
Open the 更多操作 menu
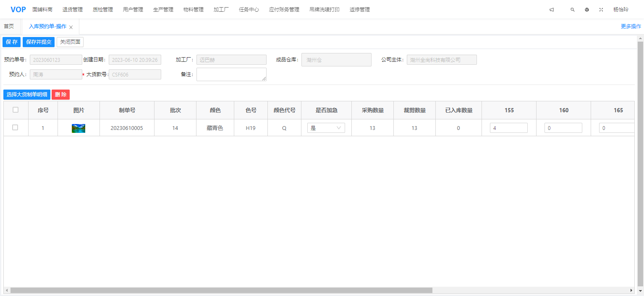(x=631, y=26)
